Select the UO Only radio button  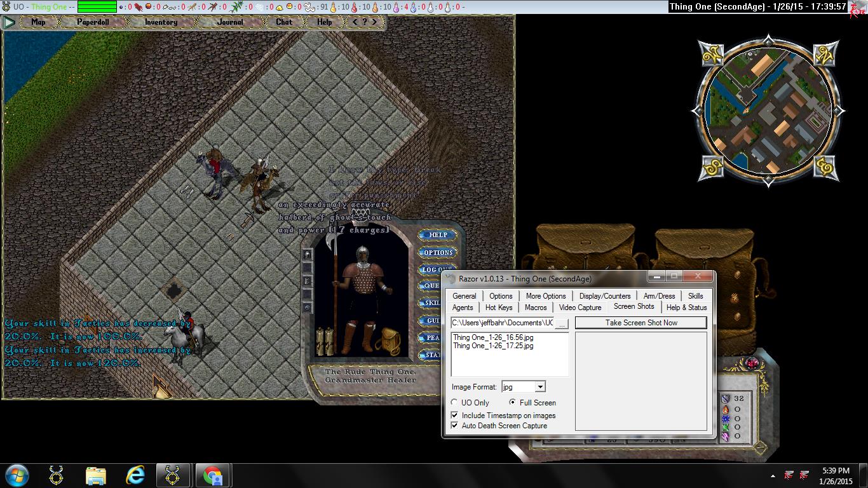click(454, 402)
